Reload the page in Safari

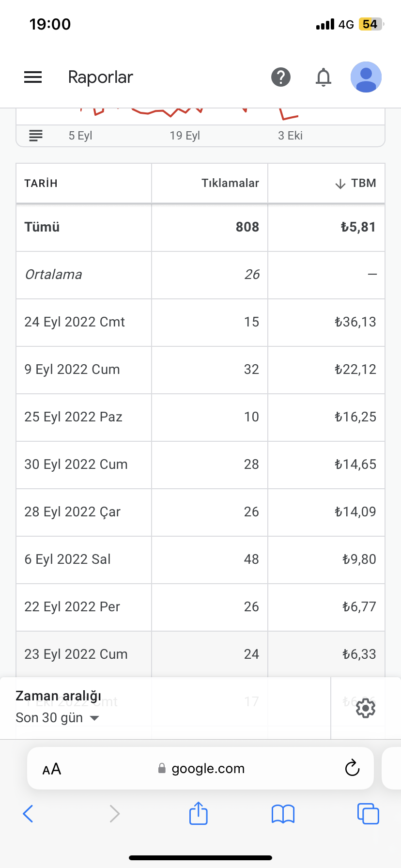pyautogui.click(x=352, y=768)
